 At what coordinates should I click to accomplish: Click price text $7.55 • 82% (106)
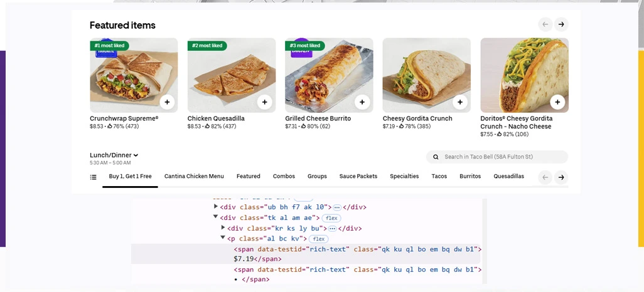[505, 134]
